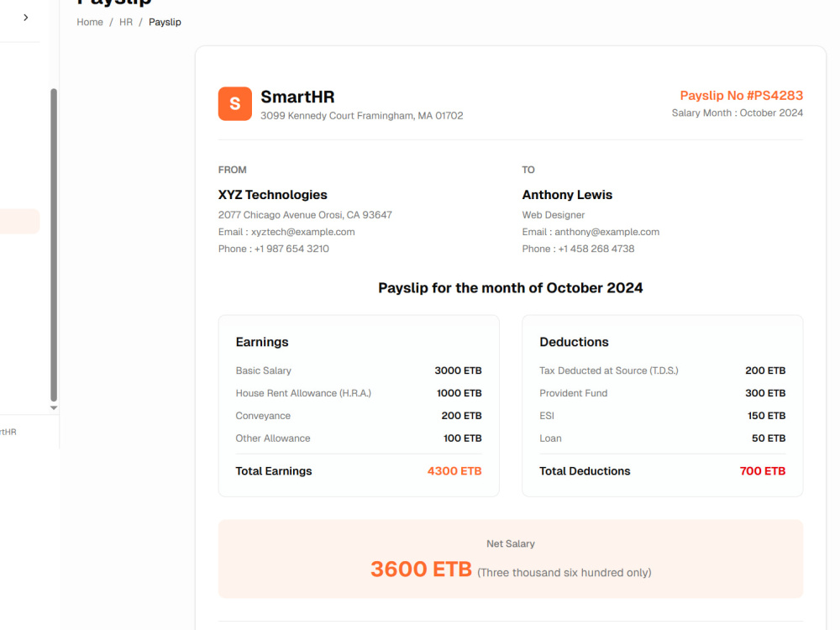Click the Total Earnings label

(x=274, y=471)
